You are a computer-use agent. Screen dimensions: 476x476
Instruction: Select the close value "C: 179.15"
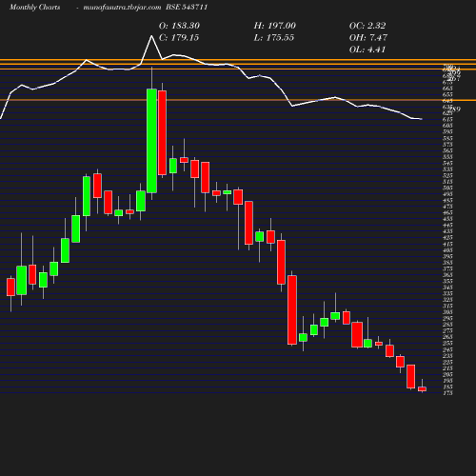click(x=179, y=38)
